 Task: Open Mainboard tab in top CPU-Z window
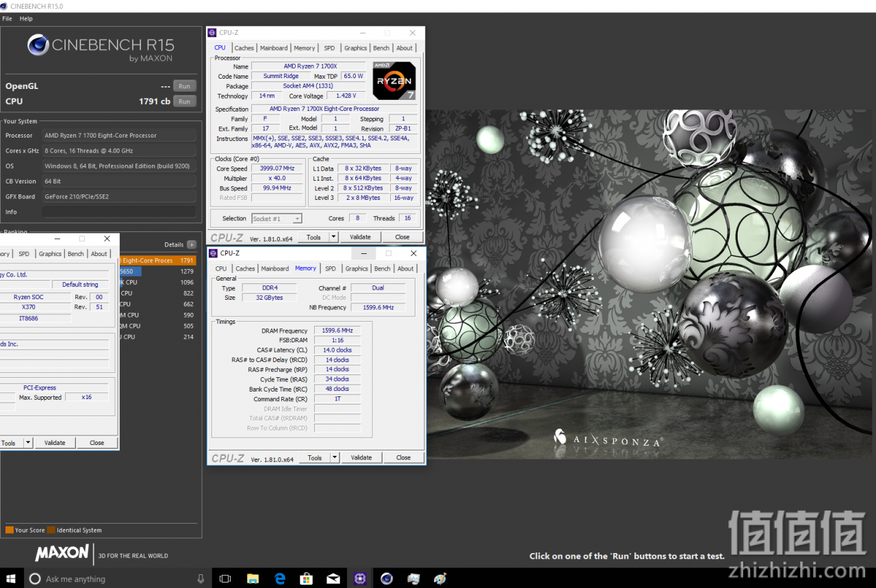(x=274, y=48)
